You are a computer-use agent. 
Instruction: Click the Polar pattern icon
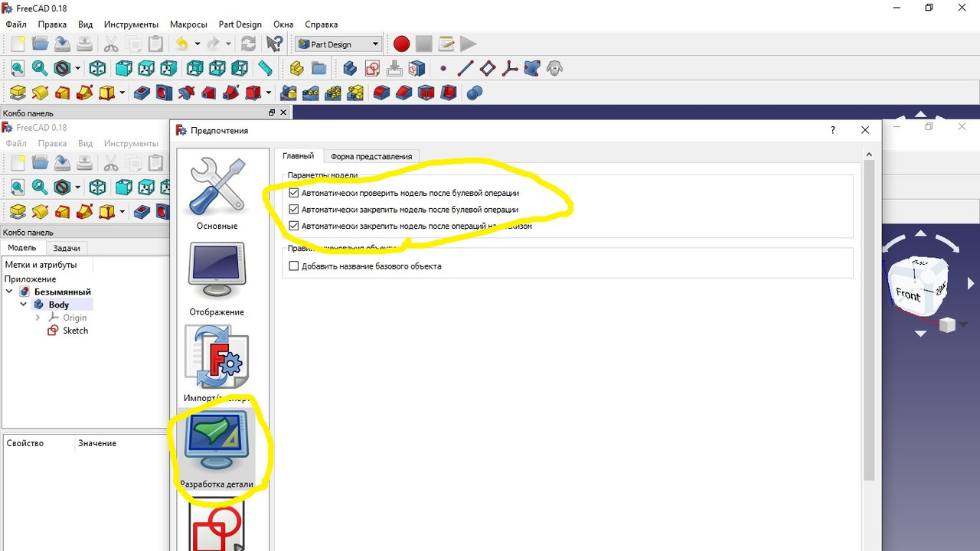[x=333, y=93]
